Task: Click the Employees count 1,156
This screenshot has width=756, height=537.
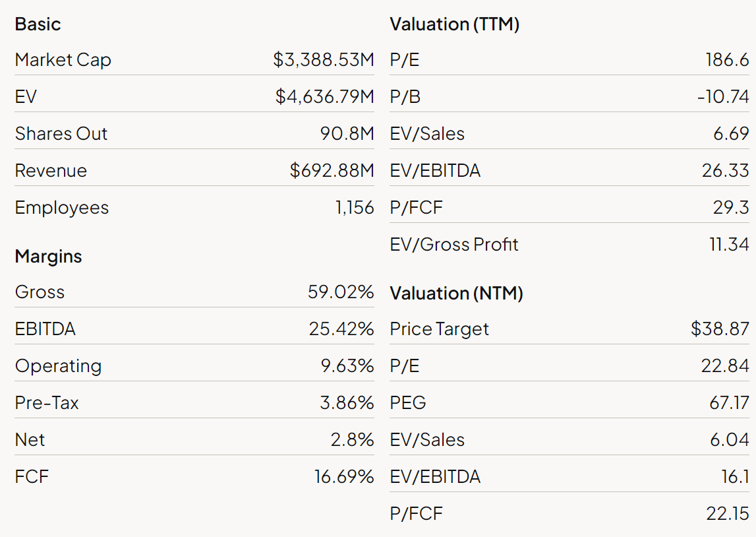Action: tap(354, 208)
